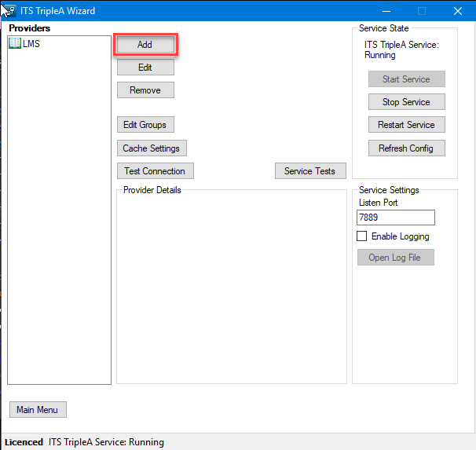Screen dimensions: 476x450
Task: Minimize the TripleA Wizard window
Action: (x=386, y=11)
